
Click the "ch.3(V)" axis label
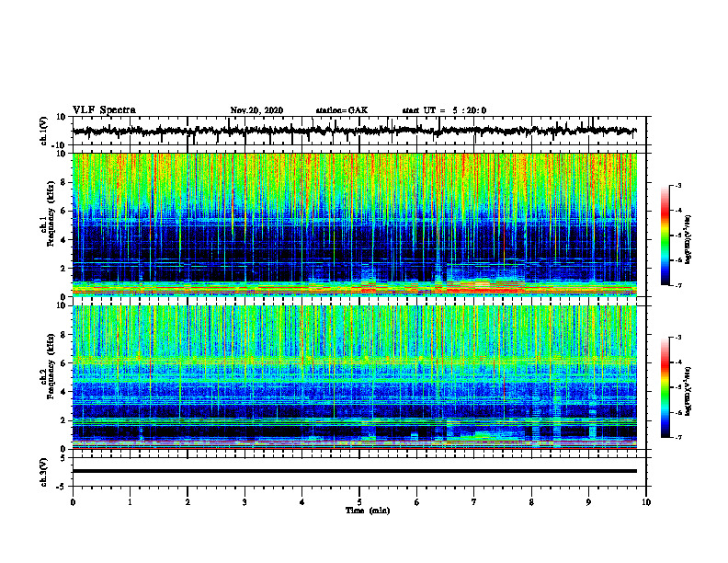[x=44, y=472]
